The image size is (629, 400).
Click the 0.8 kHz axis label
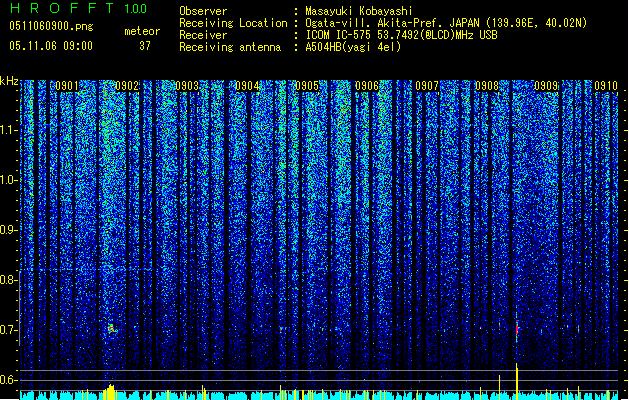pos(8,280)
